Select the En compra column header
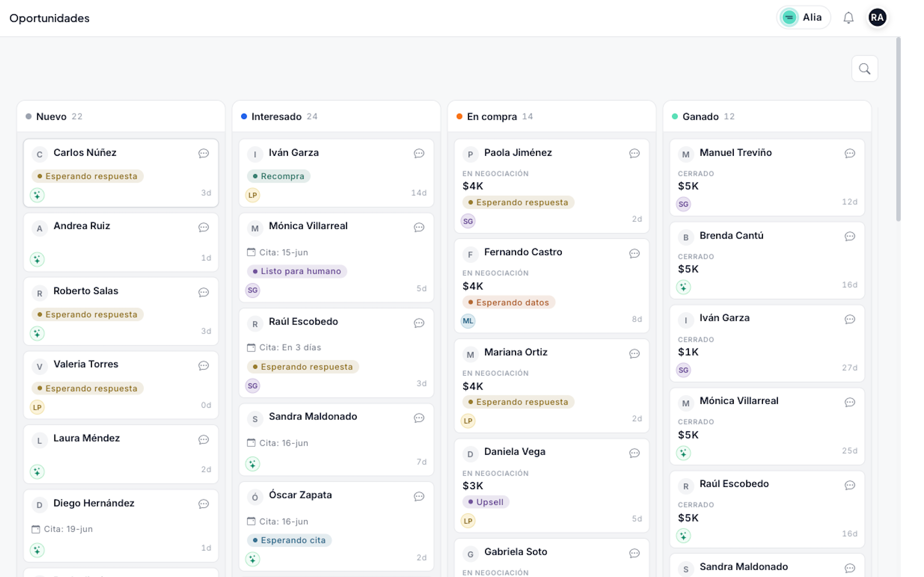 552,116
